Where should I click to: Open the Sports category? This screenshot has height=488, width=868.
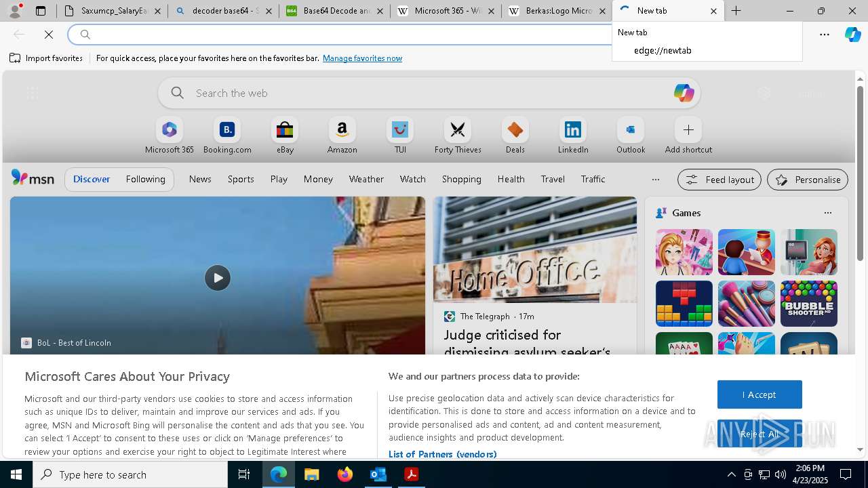(x=241, y=179)
